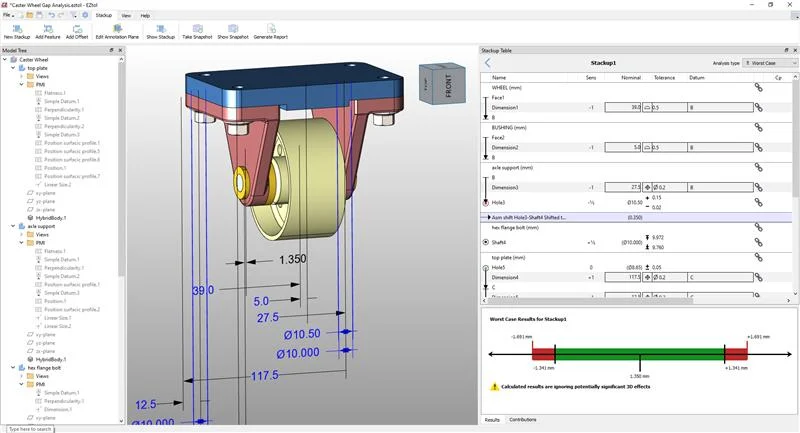Select Perpendicularity.1 under hex flange bolt
This screenshot has width=800, height=433.
[x=64, y=401]
